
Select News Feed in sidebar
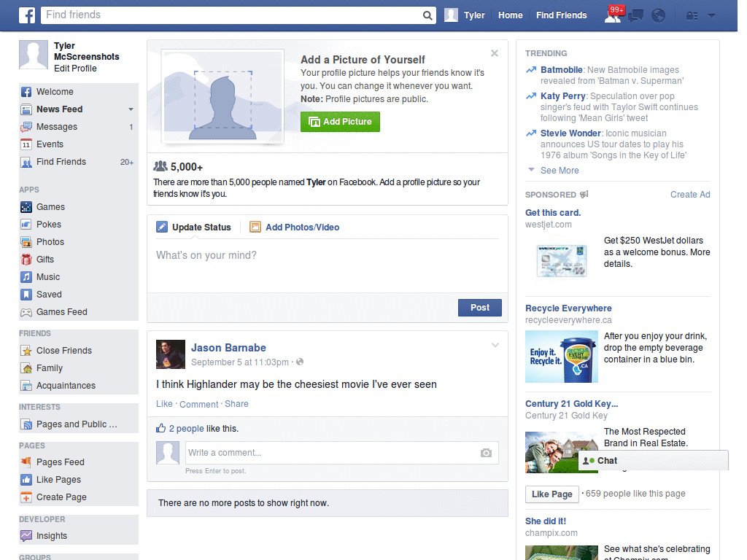(x=60, y=109)
